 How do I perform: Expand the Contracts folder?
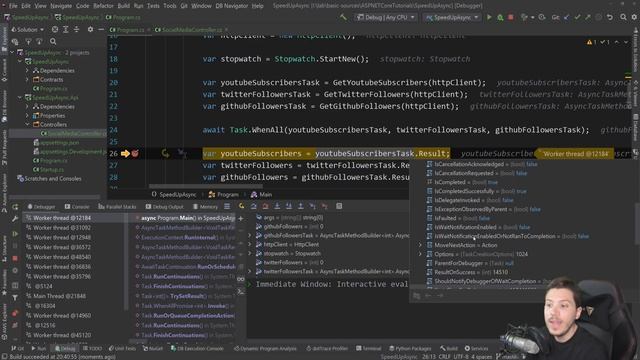[27, 80]
